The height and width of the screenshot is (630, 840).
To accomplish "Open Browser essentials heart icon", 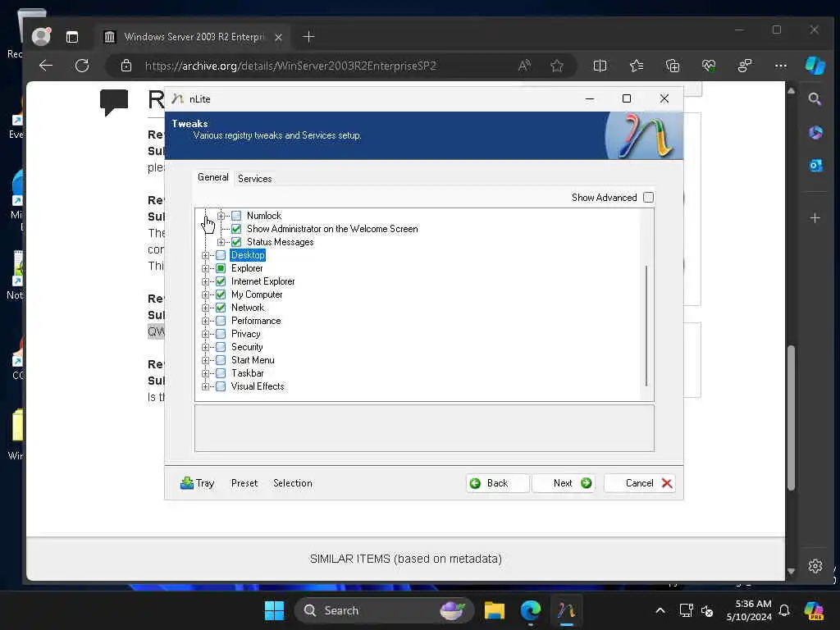I will click(x=709, y=66).
